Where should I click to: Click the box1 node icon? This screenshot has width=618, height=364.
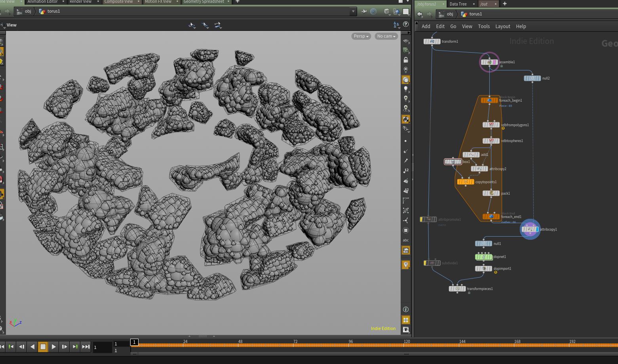[x=453, y=162]
